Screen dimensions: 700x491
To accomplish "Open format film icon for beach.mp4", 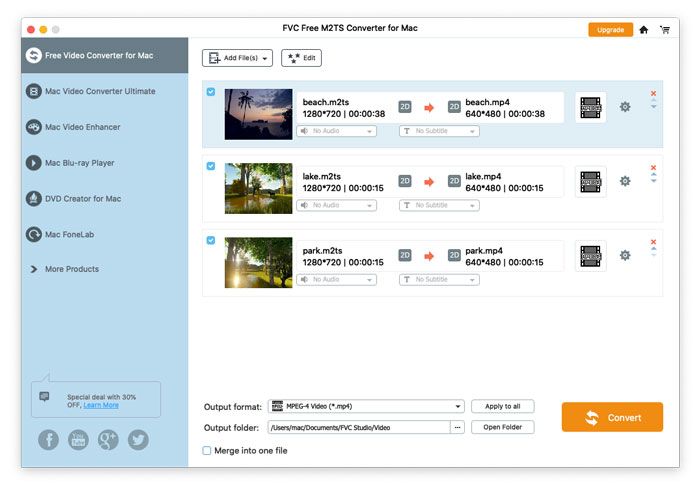I will (591, 108).
